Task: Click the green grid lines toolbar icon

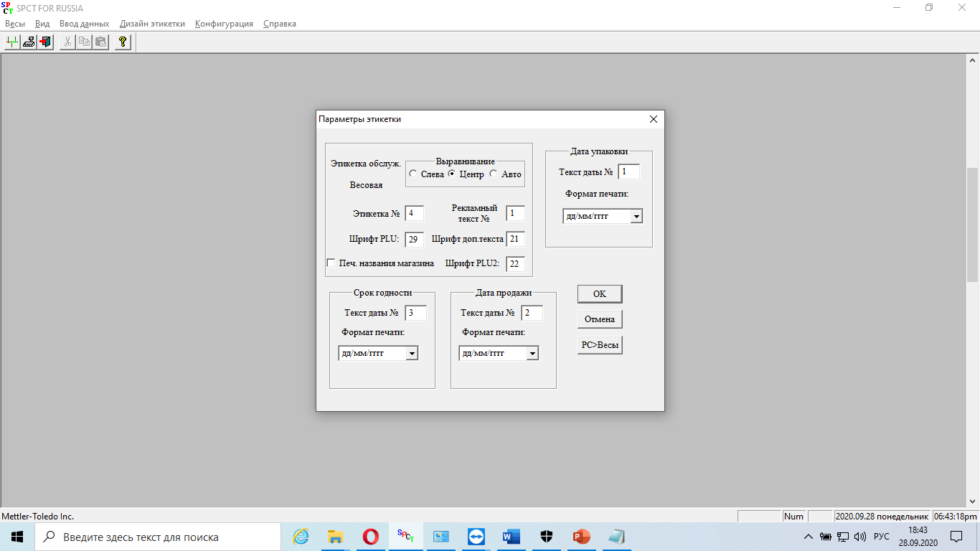Action: (11, 42)
